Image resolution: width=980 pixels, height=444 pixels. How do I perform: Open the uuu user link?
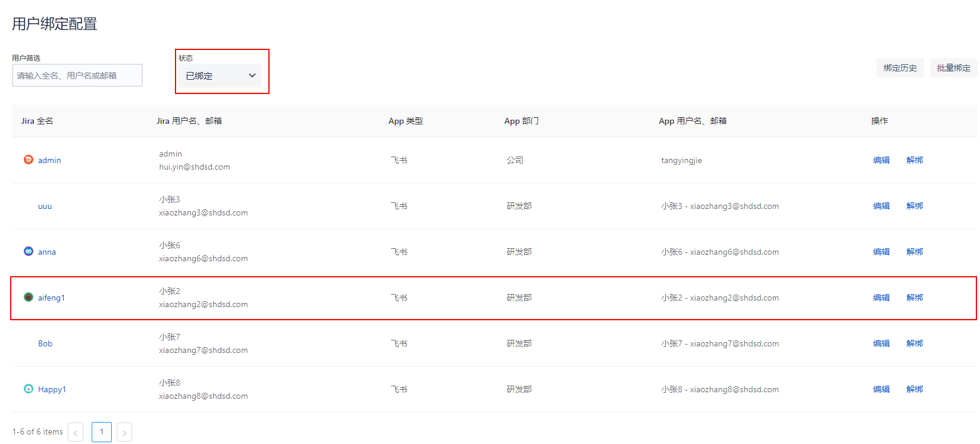pos(45,206)
